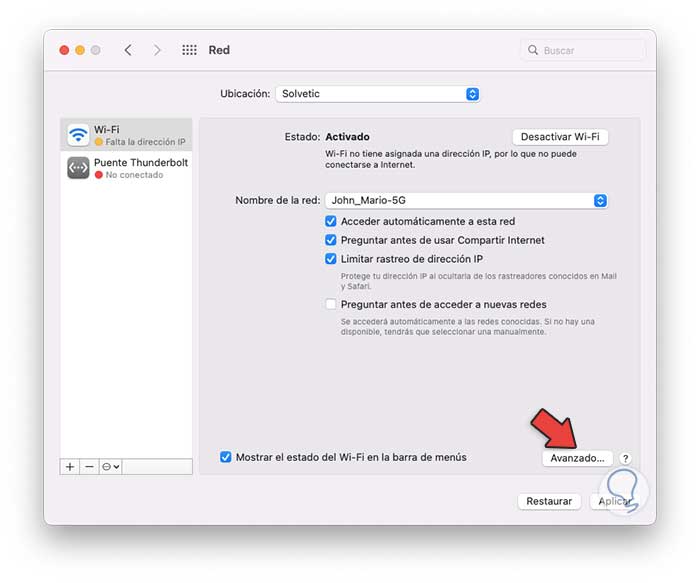Add a network service with plus
Viewport: 700px width, 583px height.
tap(70, 466)
